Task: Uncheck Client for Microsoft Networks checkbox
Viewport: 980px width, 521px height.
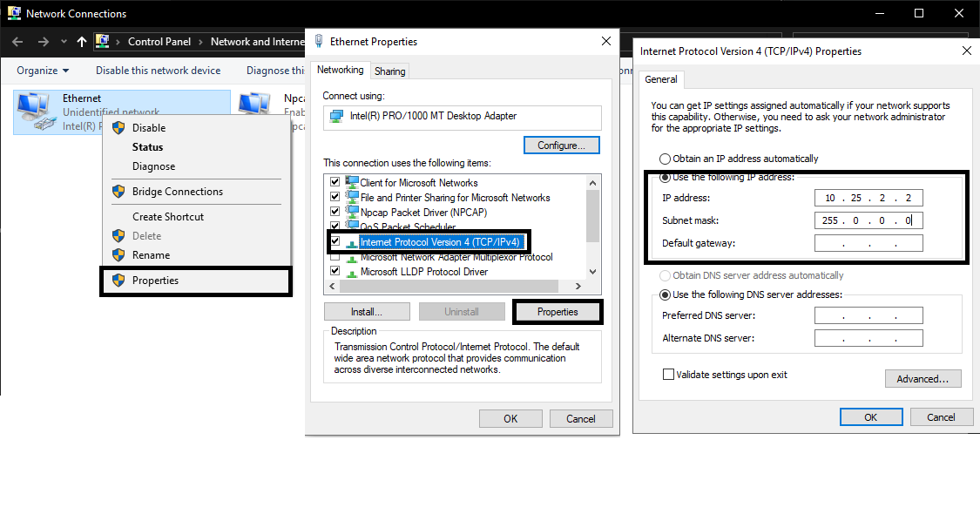Action: [x=335, y=183]
